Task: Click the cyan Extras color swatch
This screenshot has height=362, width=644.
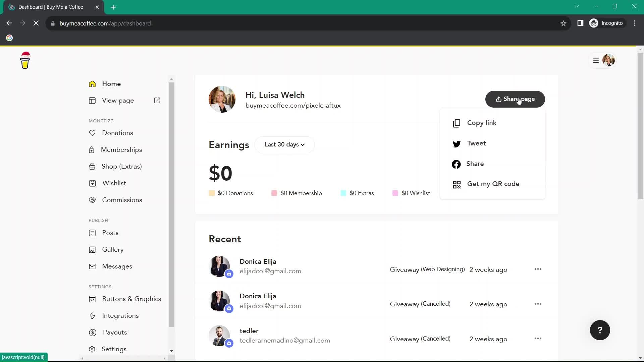Action: click(x=343, y=193)
